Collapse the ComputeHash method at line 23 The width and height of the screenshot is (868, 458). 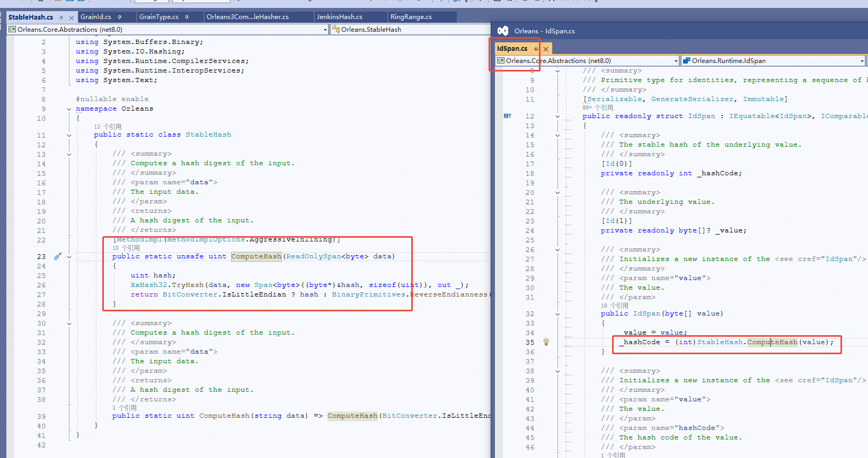pos(69,257)
